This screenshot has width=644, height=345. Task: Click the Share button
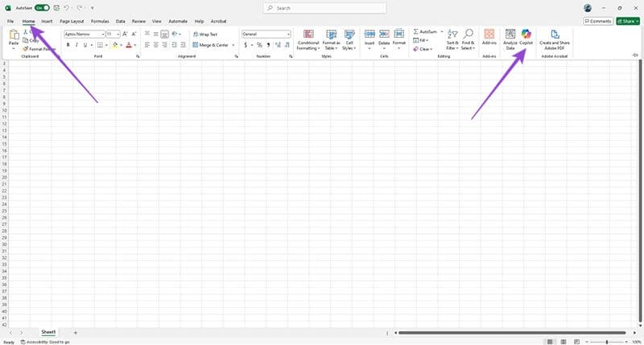click(628, 21)
